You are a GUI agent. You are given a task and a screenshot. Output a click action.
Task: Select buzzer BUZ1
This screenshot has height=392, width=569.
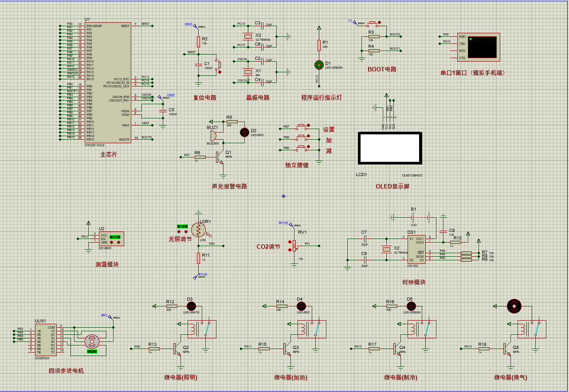click(213, 136)
